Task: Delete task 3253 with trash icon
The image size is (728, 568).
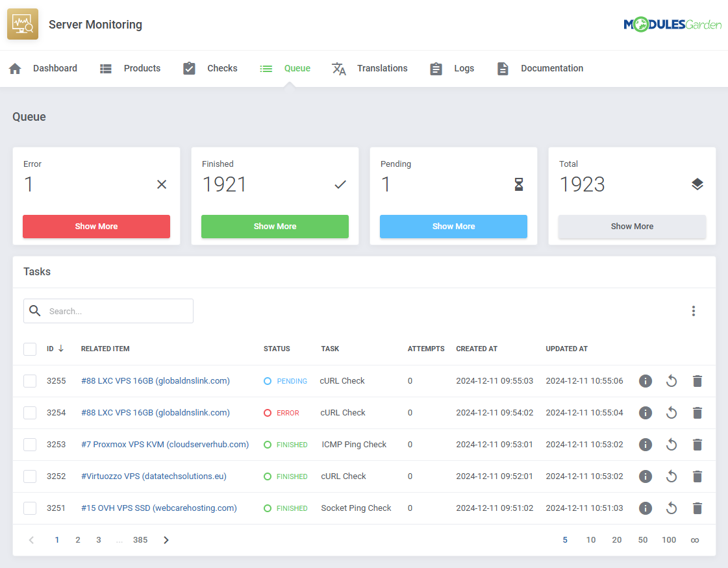Action: 697,445
